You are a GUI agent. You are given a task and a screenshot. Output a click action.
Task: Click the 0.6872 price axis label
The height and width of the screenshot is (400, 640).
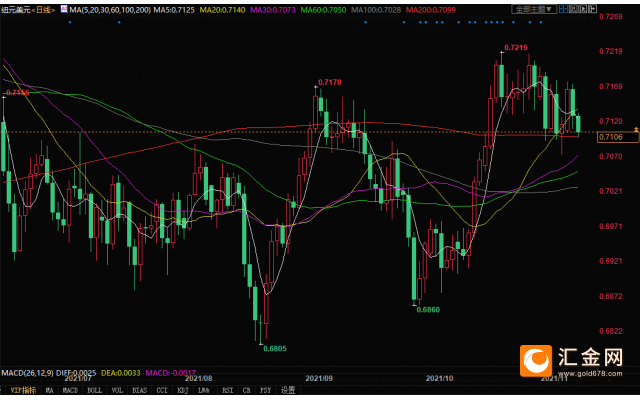[x=611, y=296]
